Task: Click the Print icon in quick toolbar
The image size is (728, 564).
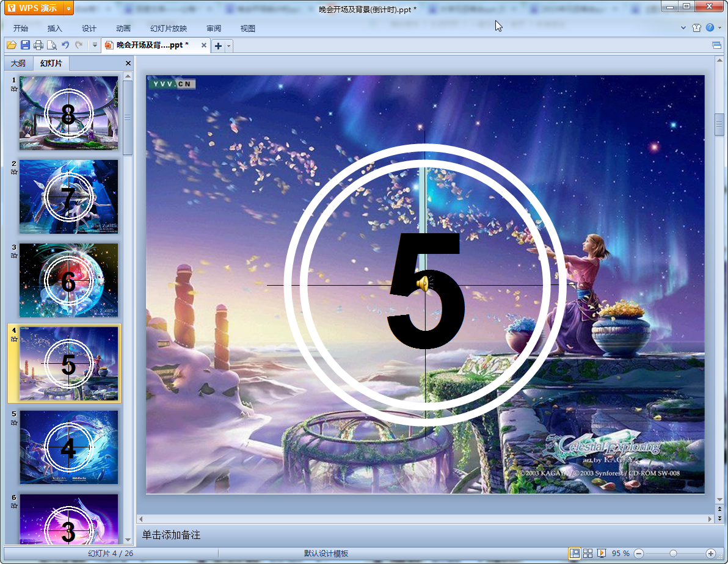Action: pyautogui.click(x=38, y=45)
